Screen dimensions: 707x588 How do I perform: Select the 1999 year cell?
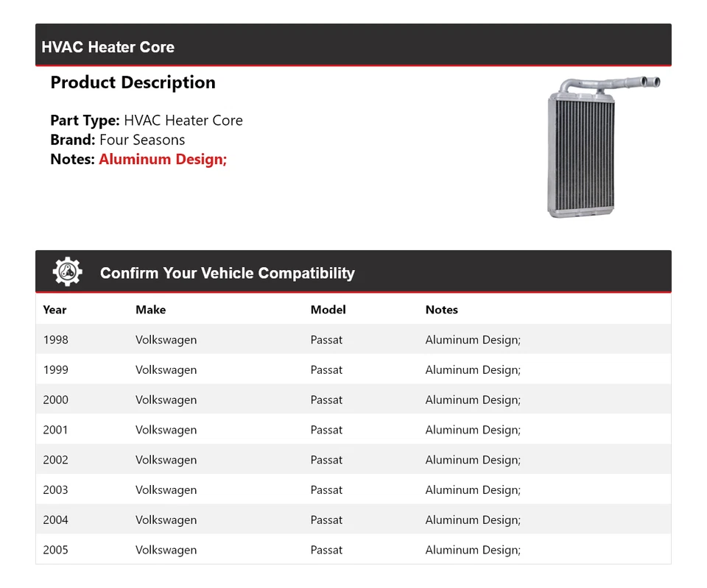[x=55, y=370]
